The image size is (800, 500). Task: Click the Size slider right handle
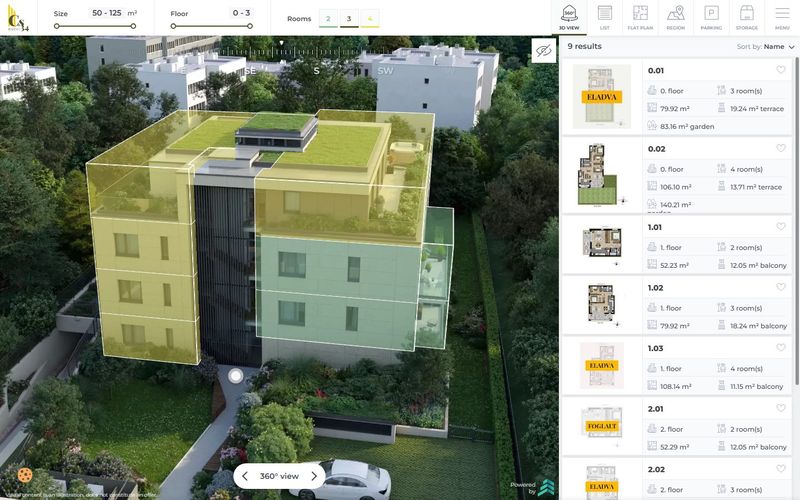coord(133,26)
